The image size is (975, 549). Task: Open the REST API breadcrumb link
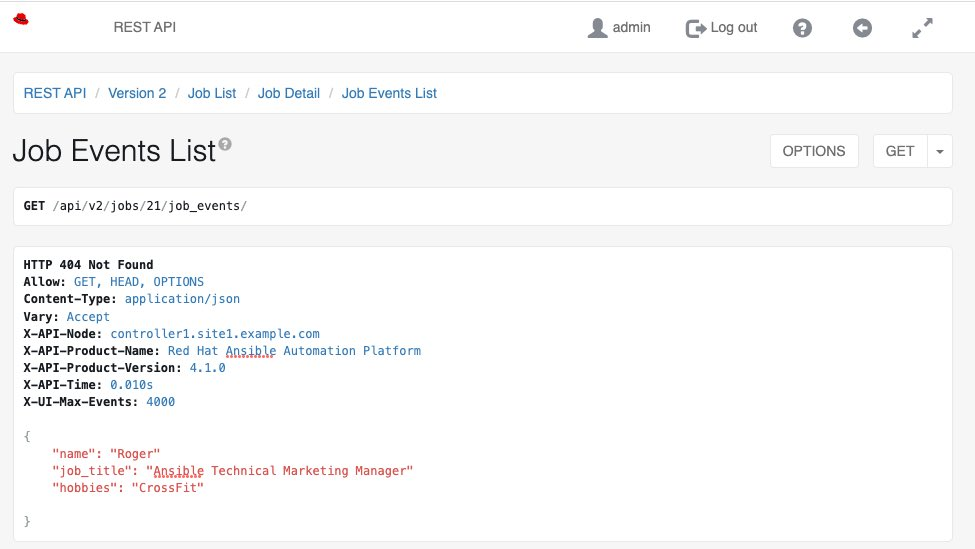point(55,93)
